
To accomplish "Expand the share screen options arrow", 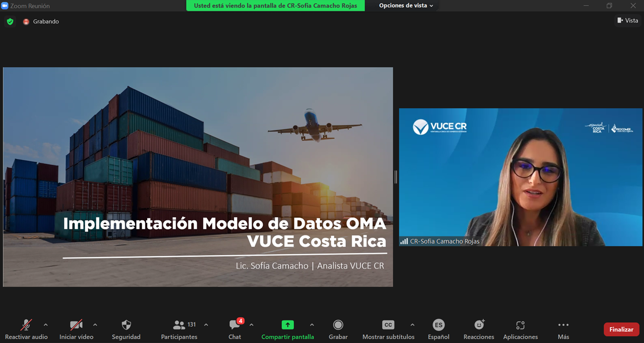I will 312,325.
